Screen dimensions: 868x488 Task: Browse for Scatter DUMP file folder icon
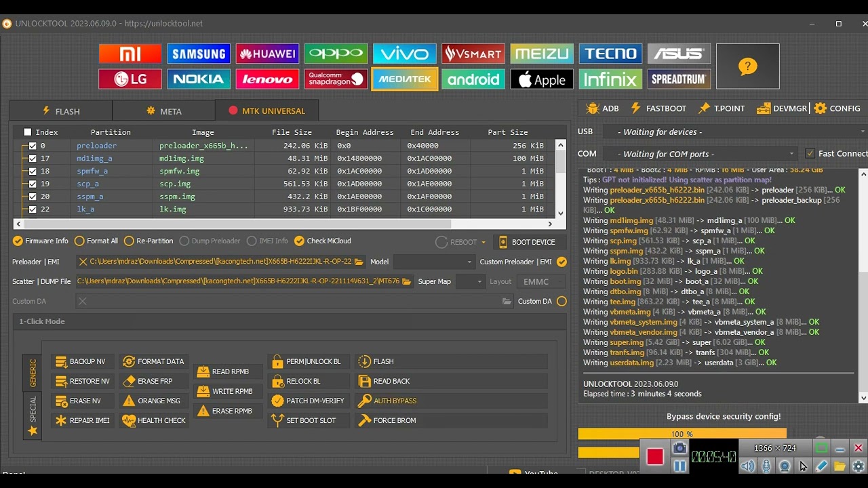click(407, 281)
